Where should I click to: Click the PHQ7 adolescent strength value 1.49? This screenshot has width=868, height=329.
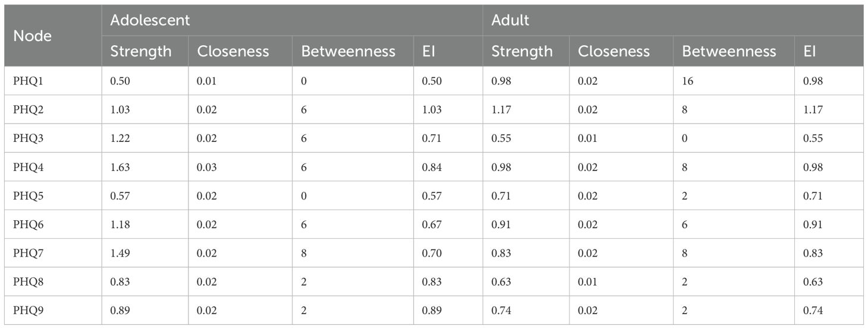(120, 254)
